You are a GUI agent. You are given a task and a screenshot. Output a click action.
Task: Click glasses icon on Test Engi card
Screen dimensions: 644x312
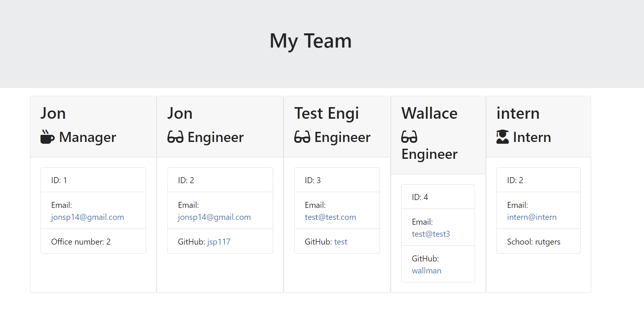tap(302, 137)
